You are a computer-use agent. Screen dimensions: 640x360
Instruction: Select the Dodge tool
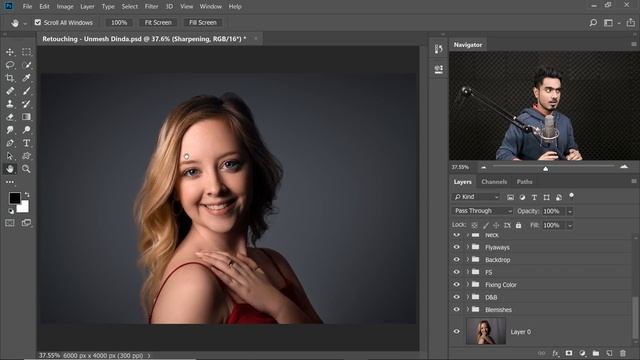27,130
